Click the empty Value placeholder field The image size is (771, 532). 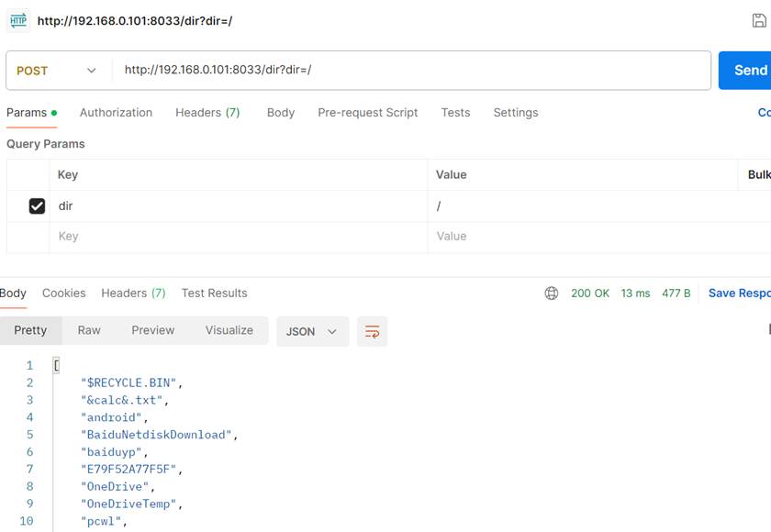click(599, 237)
